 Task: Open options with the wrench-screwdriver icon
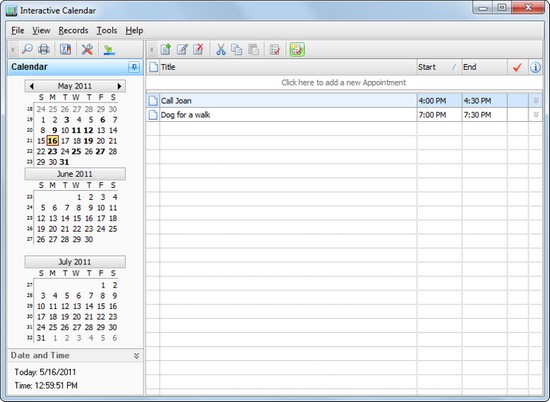(87, 49)
